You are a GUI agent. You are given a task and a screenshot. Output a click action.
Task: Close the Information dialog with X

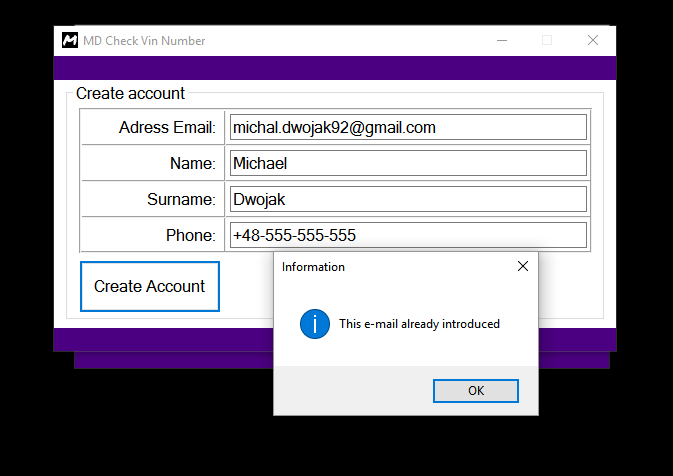coord(523,267)
